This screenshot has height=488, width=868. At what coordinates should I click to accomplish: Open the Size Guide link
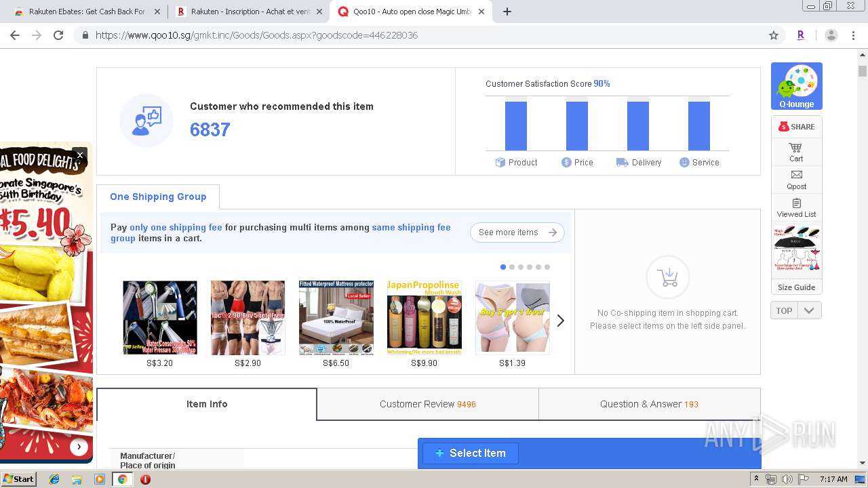pos(796,287)
